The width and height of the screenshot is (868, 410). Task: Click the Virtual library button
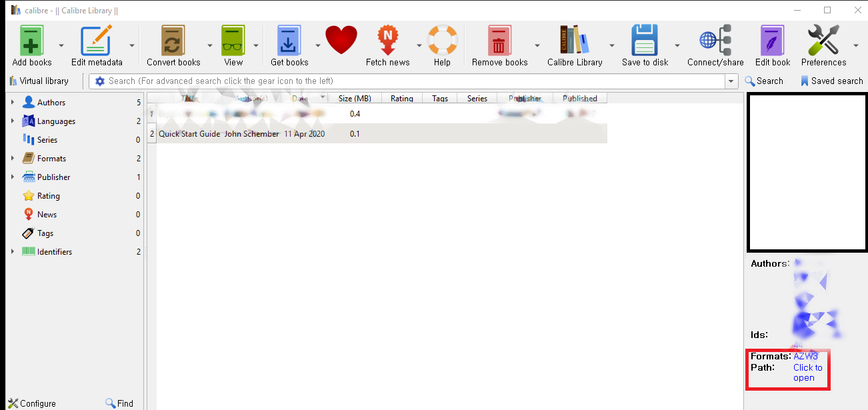pyautogui.click(x=39, y=81)
